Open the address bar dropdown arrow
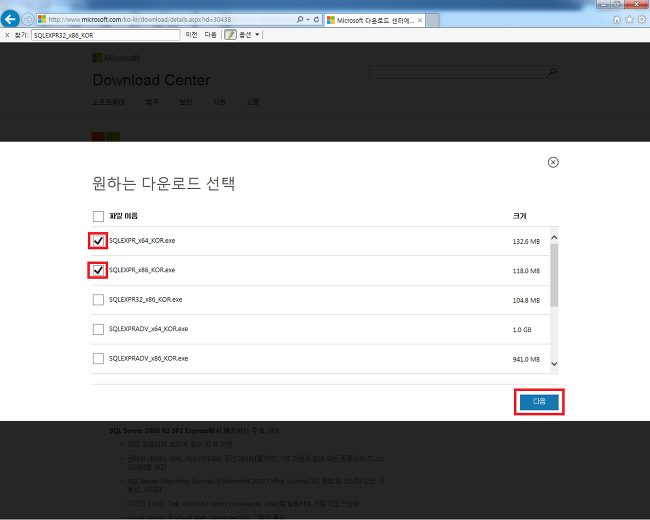The height and width of the screenshot is (520, 650). pos(308,19)
